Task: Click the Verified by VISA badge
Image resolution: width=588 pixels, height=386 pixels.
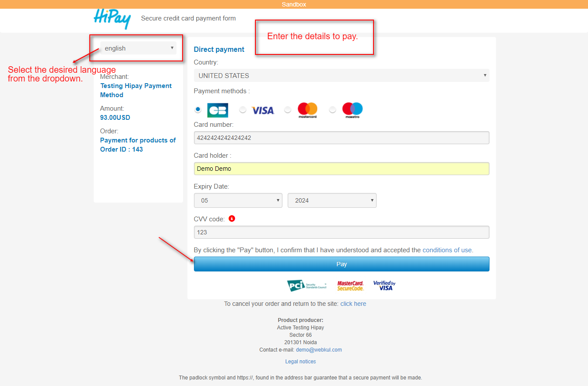Action: coord(384,285)
